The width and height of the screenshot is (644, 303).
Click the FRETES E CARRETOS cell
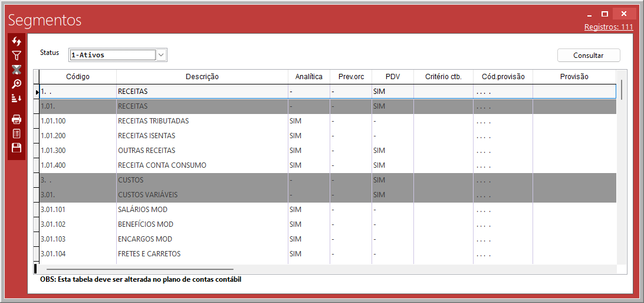click(x=202, y=254)
